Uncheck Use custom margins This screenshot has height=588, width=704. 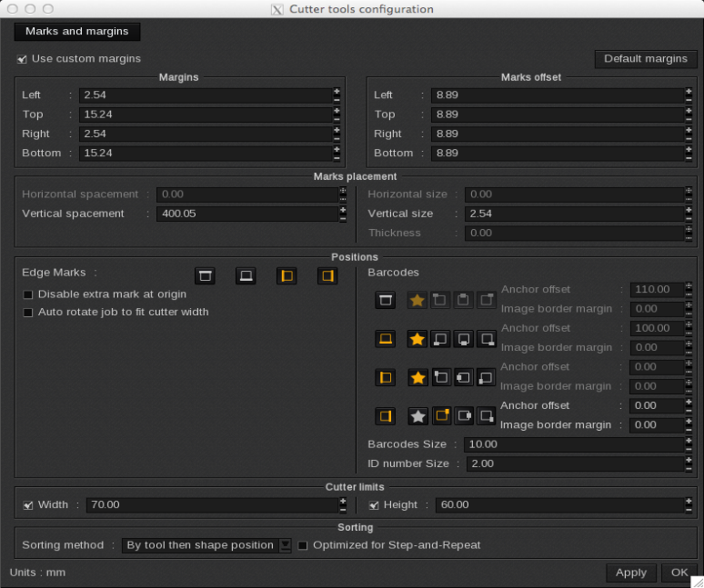22,59
